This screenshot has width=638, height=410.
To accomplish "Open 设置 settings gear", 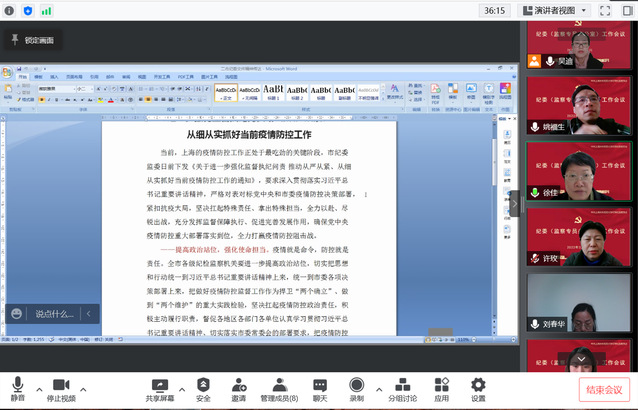I will tap(478, 386).
